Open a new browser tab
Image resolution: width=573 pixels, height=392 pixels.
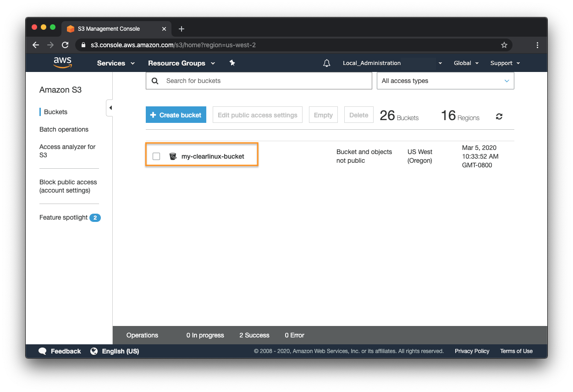click(182, 29)
